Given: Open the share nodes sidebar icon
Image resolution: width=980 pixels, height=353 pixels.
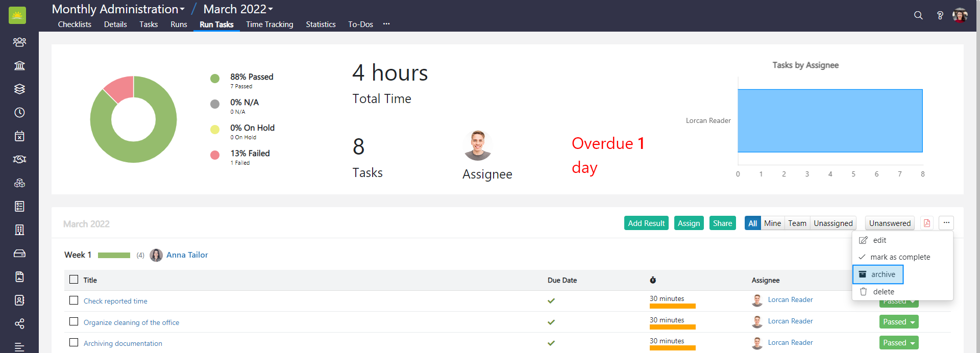Looking at the screenshot, I should (19, 323).
